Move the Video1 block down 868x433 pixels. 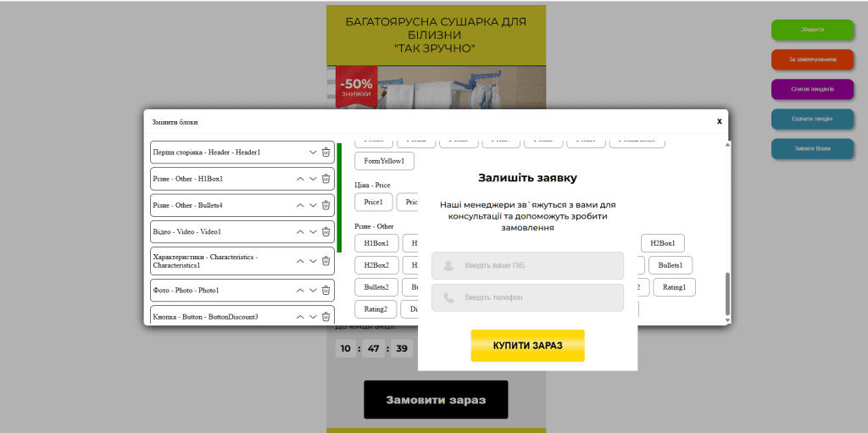tap(313, 232)
